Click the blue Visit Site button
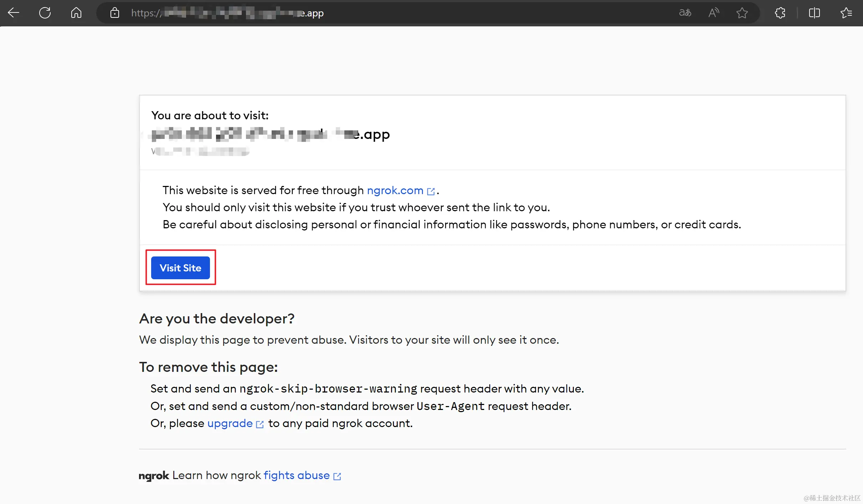This screenshot has width=863, height=504. pyautogui.click(x=180, y=268)
